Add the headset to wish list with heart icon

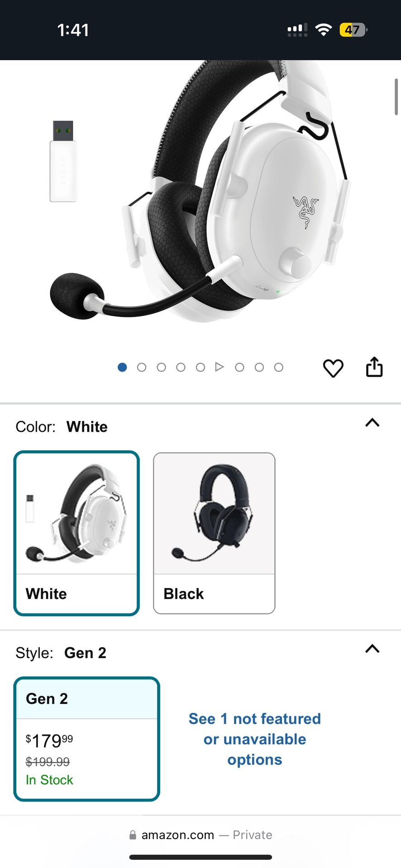click(333, 368)
